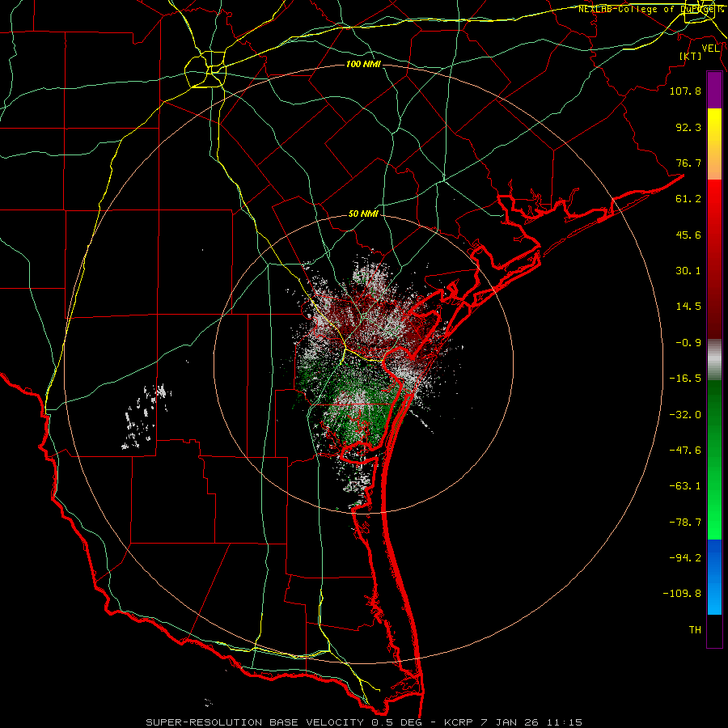Click the -94.2 velocity scale value
This screenshot has height=728, width=728.
pos(685,557)
